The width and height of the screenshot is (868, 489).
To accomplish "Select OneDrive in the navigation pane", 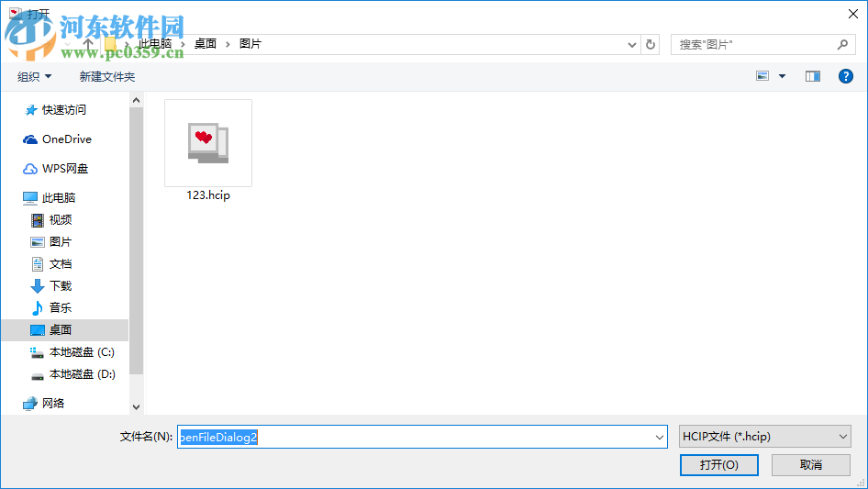I will [67, 139].
